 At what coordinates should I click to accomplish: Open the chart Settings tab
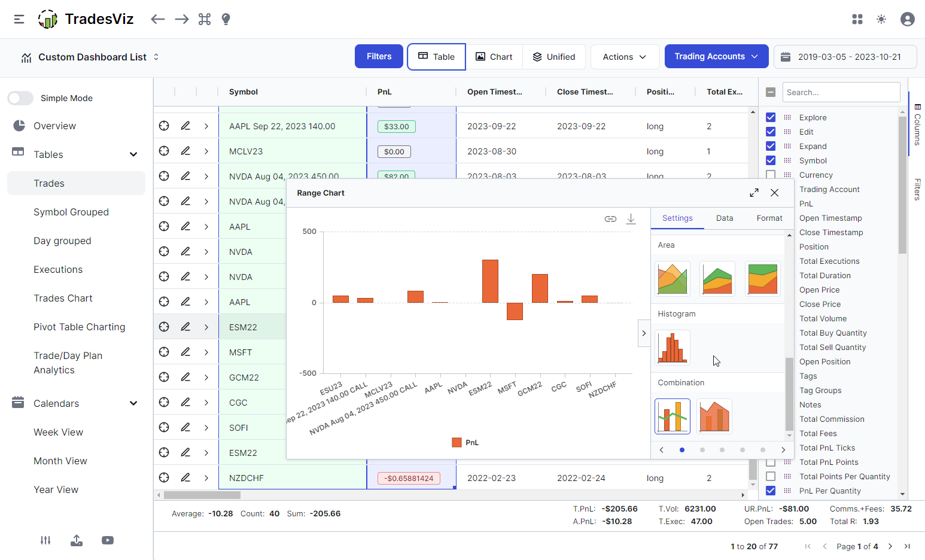(x=677, y=218)
